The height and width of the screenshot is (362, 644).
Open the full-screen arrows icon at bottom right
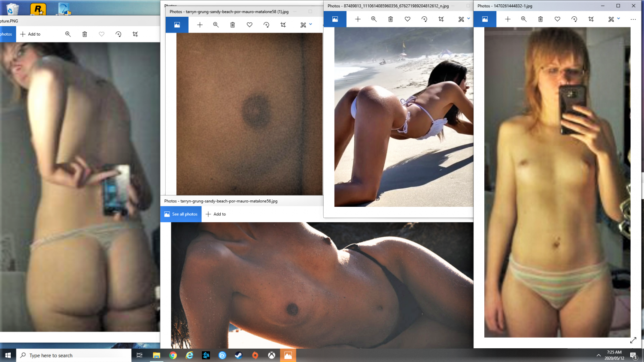tap(633, 340)
